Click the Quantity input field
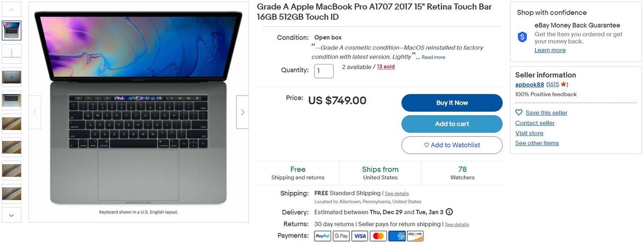Viewport: 644px width, 242px height. [324, 71]
